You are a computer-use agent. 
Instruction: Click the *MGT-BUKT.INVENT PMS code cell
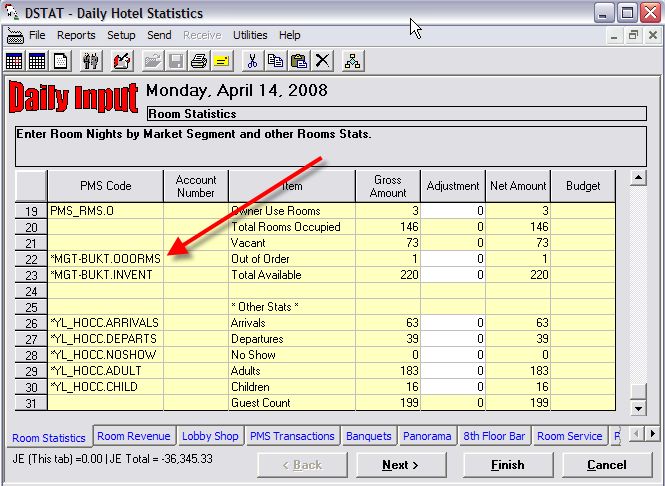106,275
